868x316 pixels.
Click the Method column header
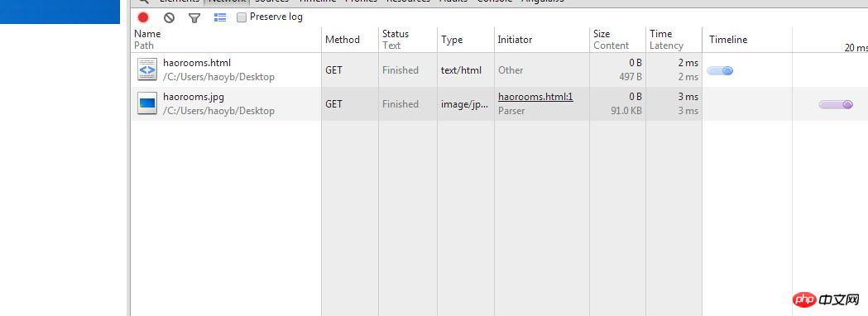(x=342, y=39)
